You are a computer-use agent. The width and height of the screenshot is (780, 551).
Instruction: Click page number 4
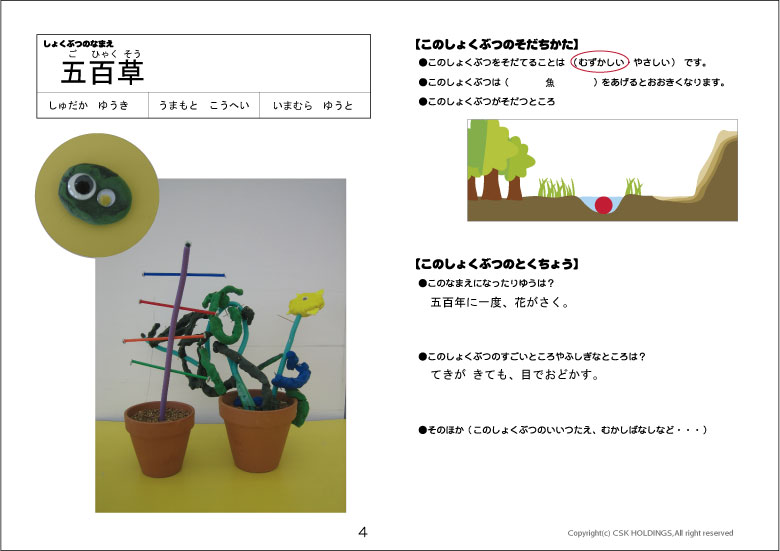point(363,533)
